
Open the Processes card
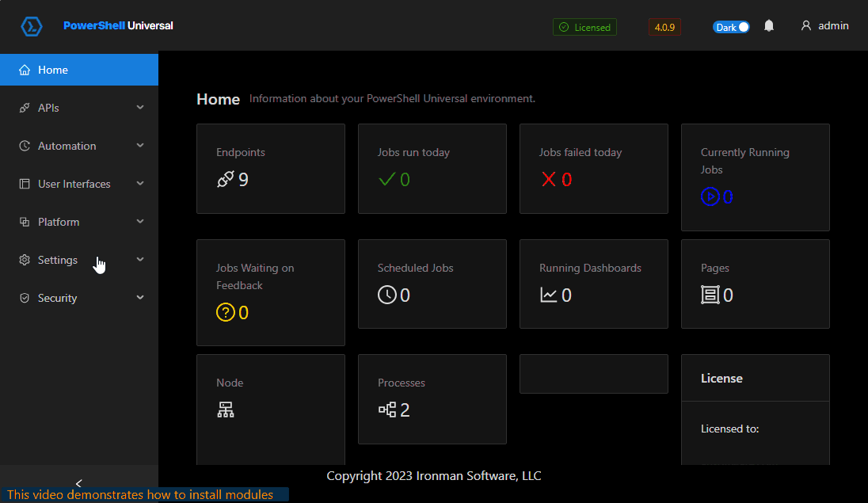coord(432,399)
